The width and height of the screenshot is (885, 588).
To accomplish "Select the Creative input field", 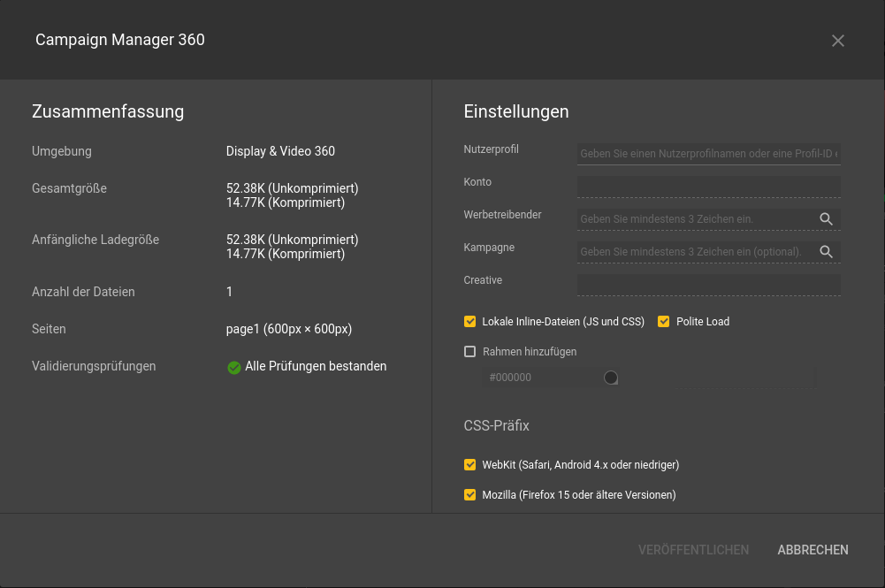I will [707, 284].
